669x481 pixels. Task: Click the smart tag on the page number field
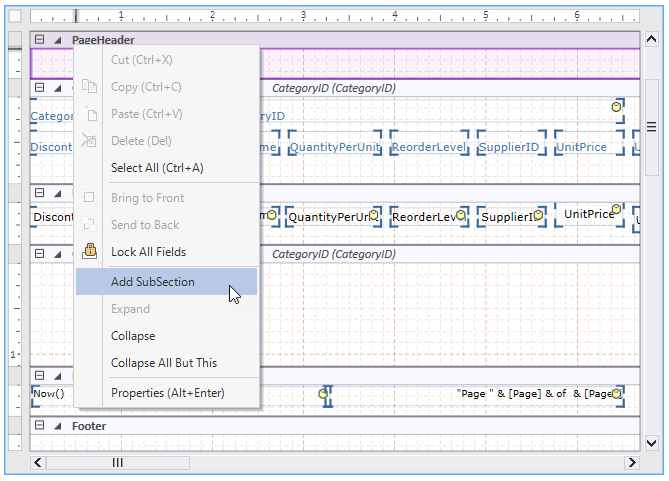(617, 394)
